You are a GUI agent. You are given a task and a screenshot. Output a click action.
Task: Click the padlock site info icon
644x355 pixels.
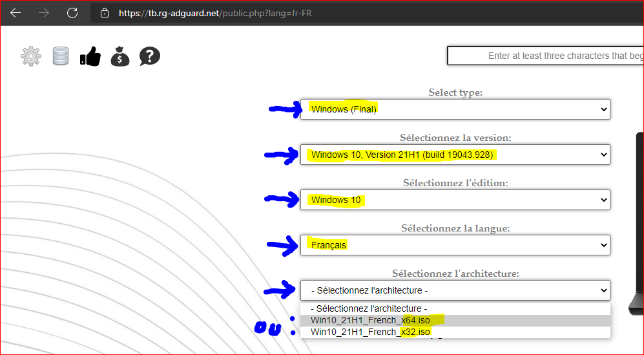(x=105, y=13)
